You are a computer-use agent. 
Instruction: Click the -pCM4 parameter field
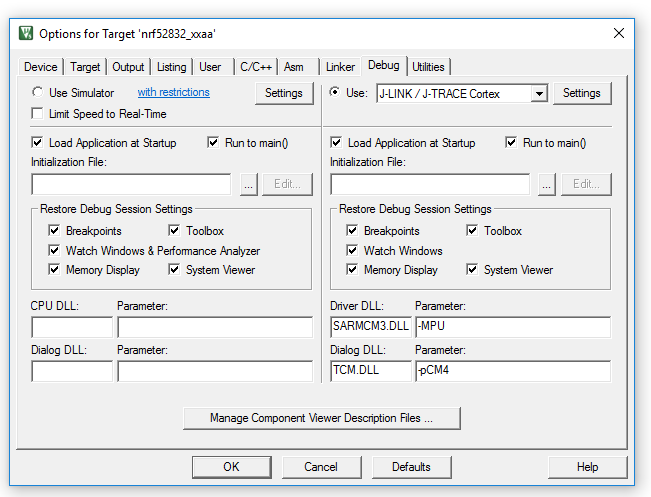click(513, 371)
